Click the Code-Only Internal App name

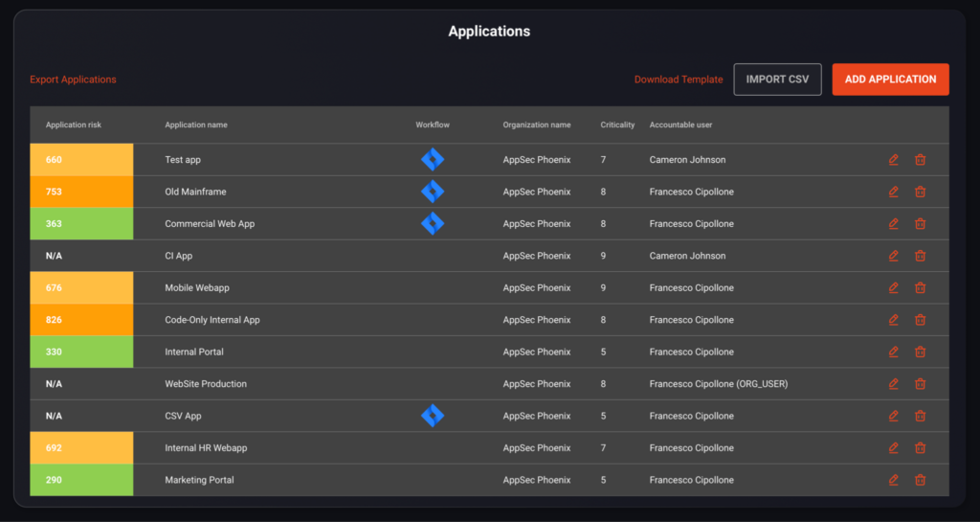(x=212, y=320)
